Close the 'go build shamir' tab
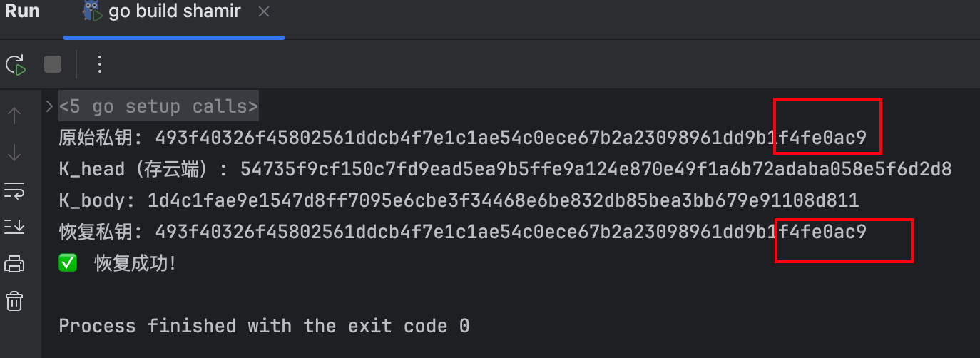 click(x=263, y=12)
